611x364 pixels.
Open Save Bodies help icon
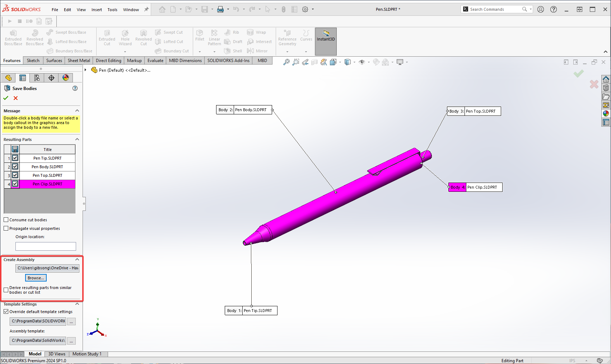(x=75, y=88)
